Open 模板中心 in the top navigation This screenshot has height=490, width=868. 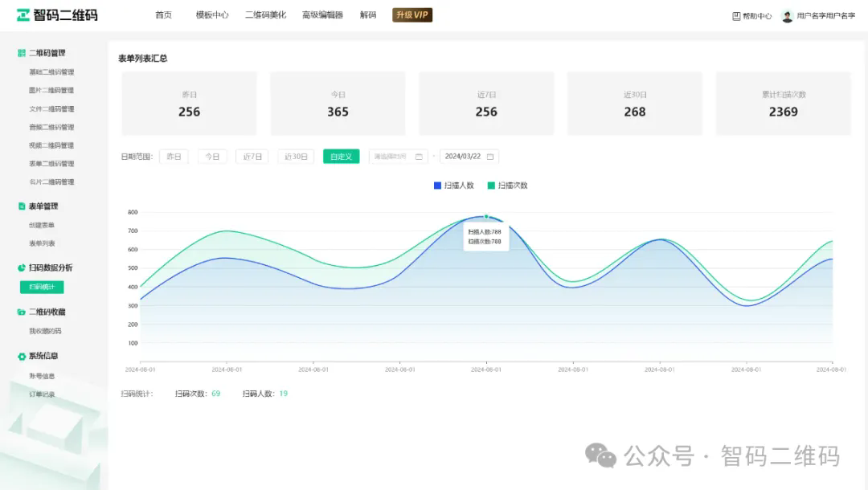[x=212, y=15]
